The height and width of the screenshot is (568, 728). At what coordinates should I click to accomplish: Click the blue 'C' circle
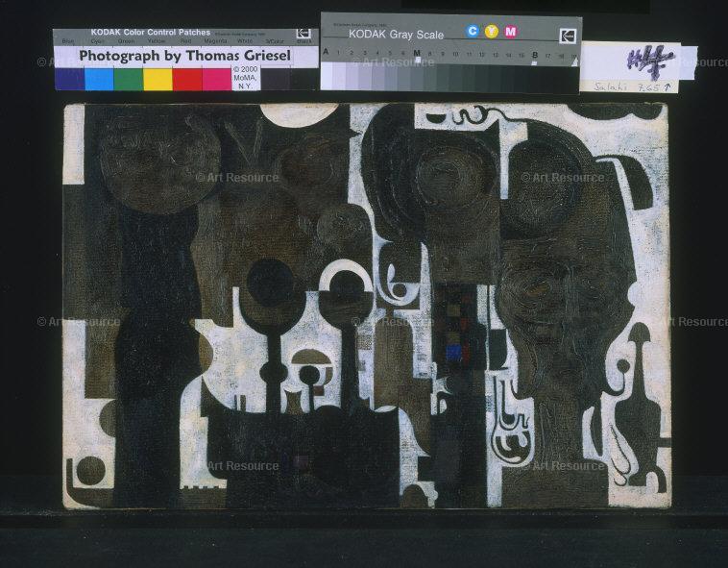(473, 31)
